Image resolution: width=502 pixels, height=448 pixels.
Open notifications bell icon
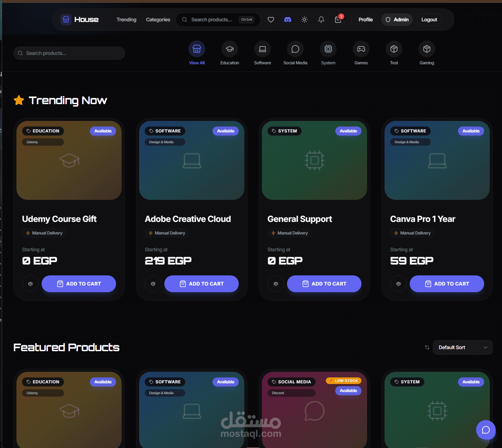point(321,20)
